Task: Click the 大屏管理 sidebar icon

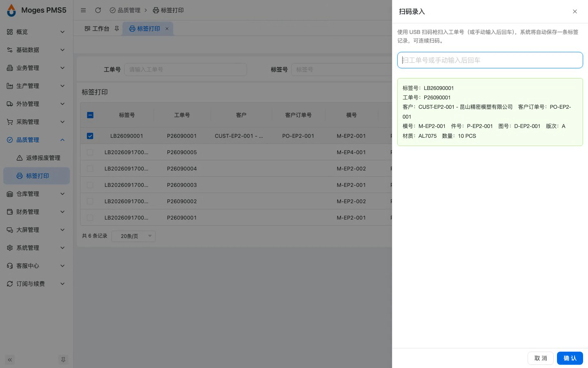Action: pos(10,230)
